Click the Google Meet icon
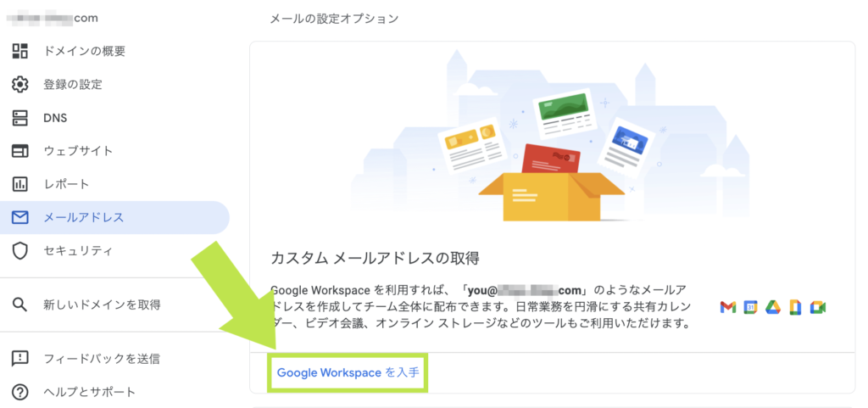 pos(818,307)
